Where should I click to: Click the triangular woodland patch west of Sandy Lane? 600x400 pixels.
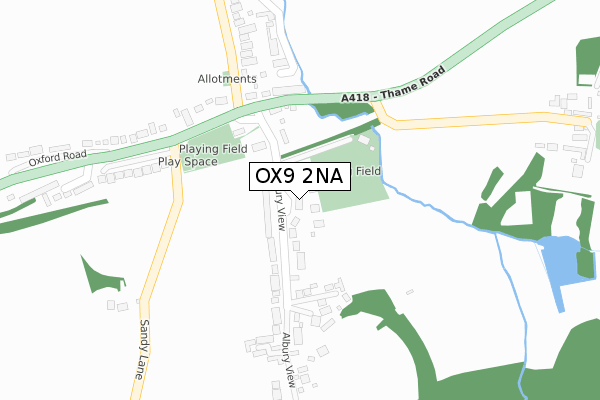pos(98,276)
